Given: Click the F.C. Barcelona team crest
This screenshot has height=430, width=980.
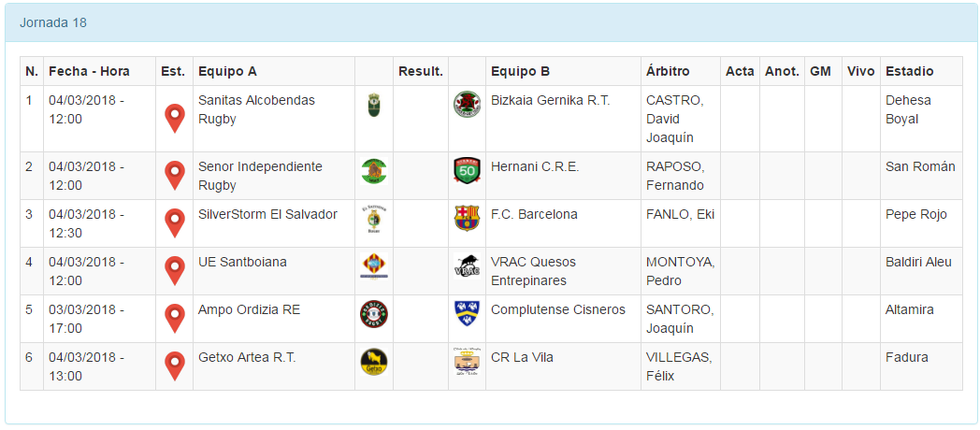Looking at the screenshot, I should (466, 219).
